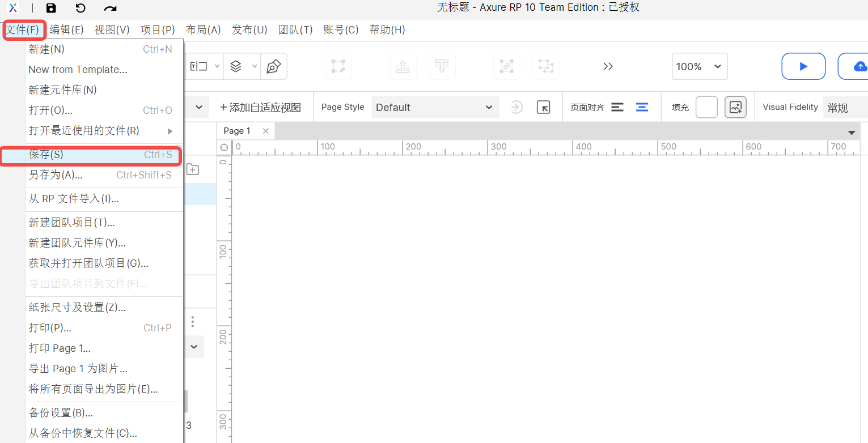Close the Page 1 tab

point(265,131)
